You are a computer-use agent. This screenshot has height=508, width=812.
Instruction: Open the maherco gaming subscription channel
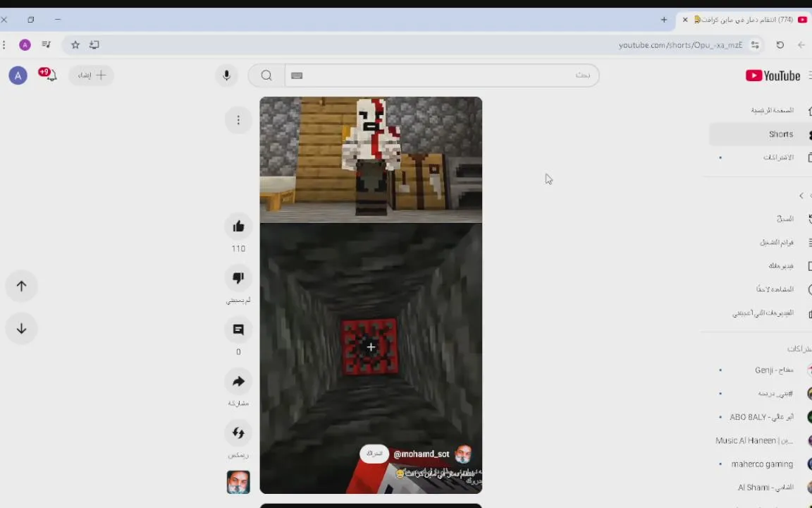tap(761, 464)
